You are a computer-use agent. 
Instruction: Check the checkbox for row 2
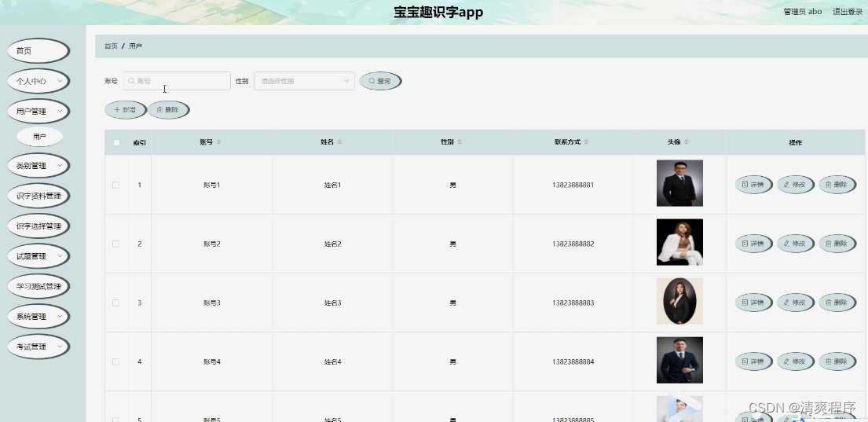tap(116, 244)
